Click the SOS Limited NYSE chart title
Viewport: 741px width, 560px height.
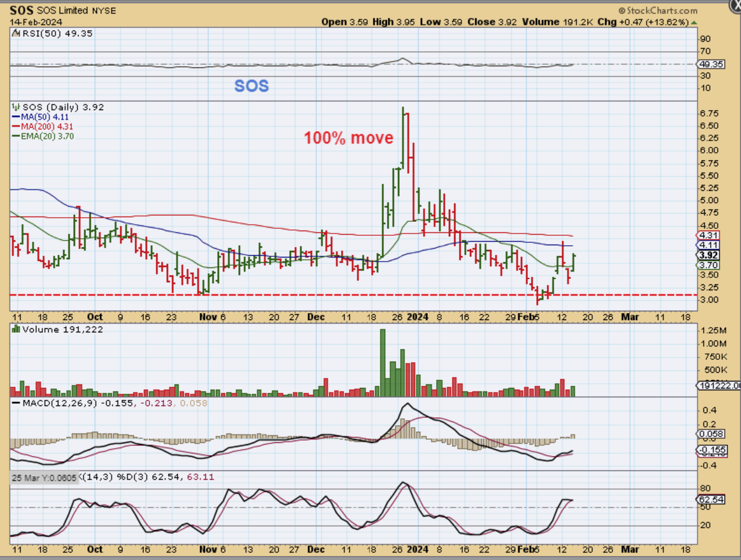coord(63,11)
